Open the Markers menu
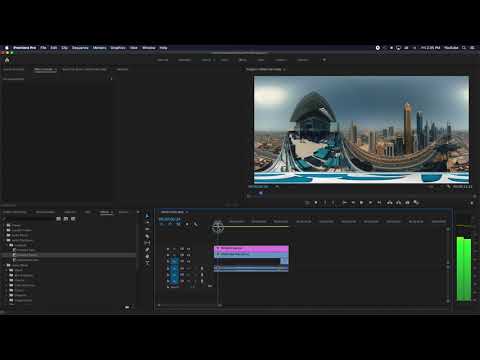This screenshot has width=480, height=360. pyautogui.click(x=99, y=48)
